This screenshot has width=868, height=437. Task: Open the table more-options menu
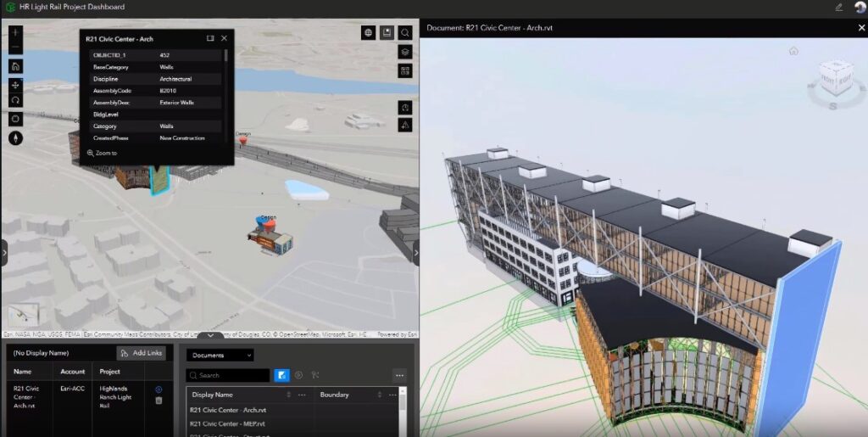[x=400, y=375]
